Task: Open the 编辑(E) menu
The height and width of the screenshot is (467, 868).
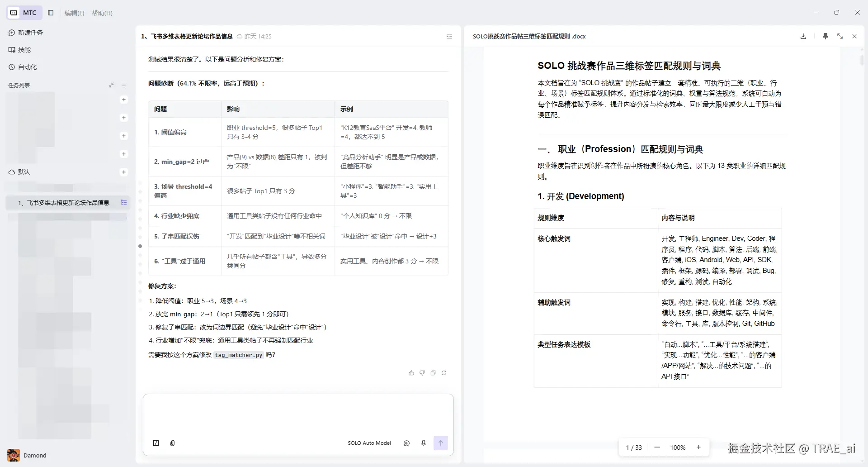Action: (x=74, y=13)
